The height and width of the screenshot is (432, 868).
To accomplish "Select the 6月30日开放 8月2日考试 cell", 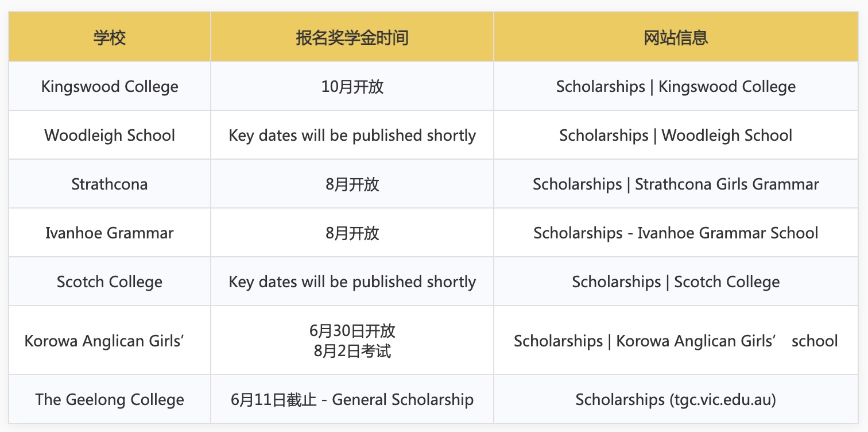I will 352,340.
